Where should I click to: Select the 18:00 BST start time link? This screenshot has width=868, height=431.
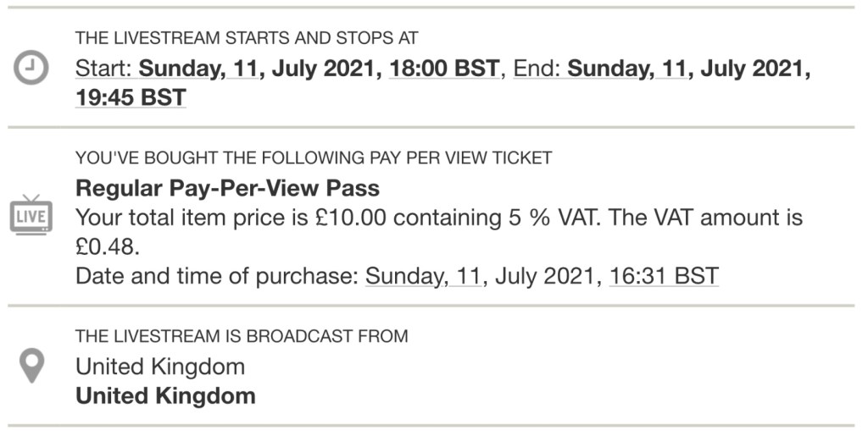[x=443, y=69]
